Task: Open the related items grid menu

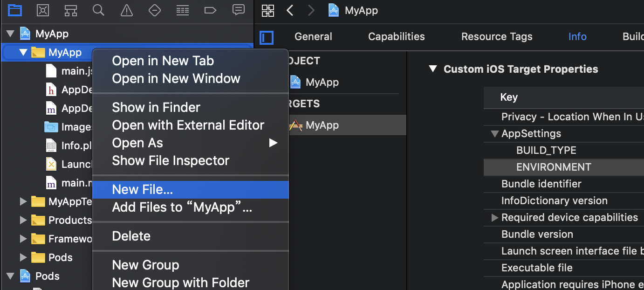Action: (x=268, y=11)
